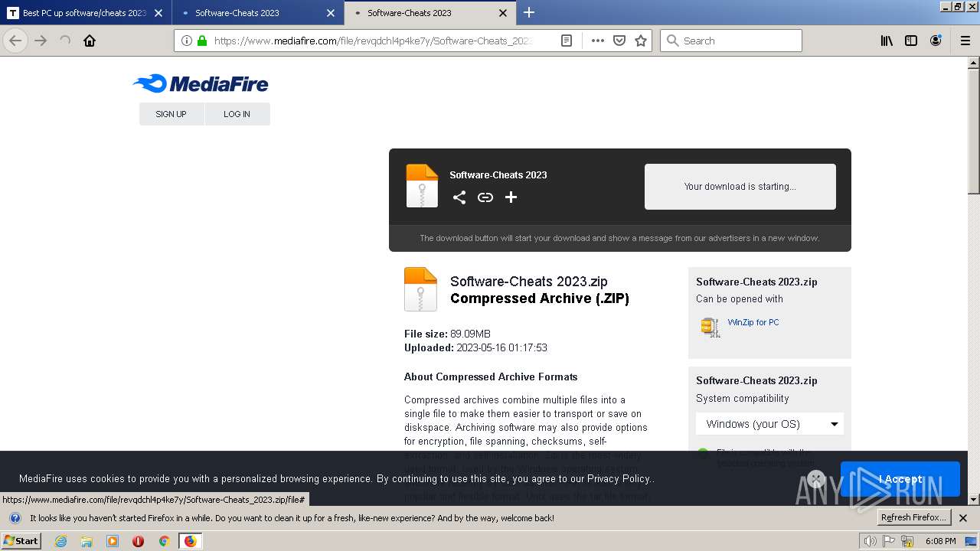Dismiss the Firefox refresh notification bar
Viewport: 980px width, 551px height.
[963, 518]
